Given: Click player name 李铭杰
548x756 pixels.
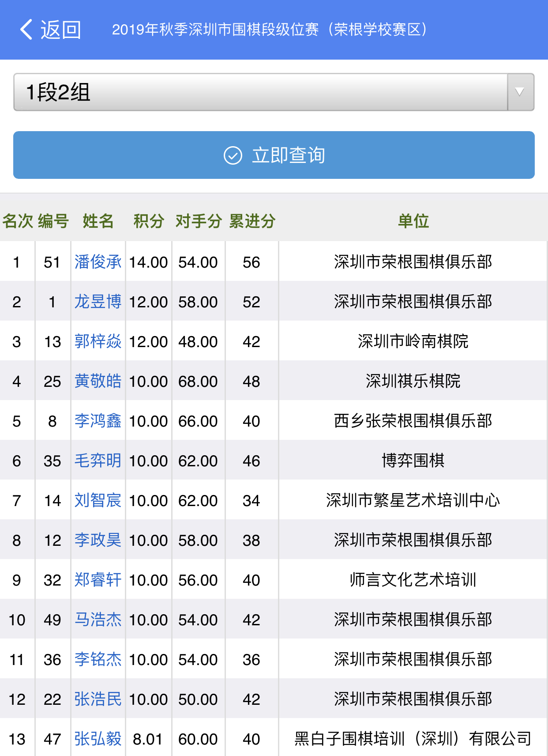Looking at the screenshot, I should [98, 659].
